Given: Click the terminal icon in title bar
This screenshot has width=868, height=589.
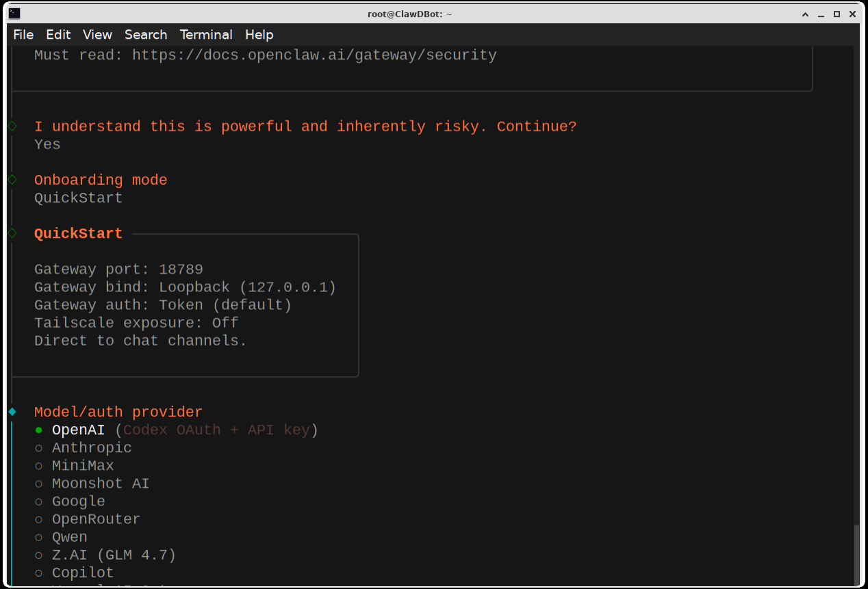Looking at the screenshot, I should tap(14, 14).
